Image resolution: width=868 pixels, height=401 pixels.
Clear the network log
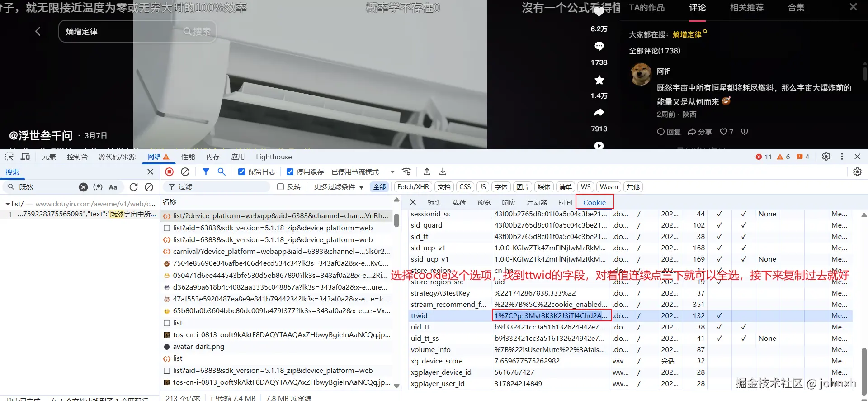tap(185, 172)
